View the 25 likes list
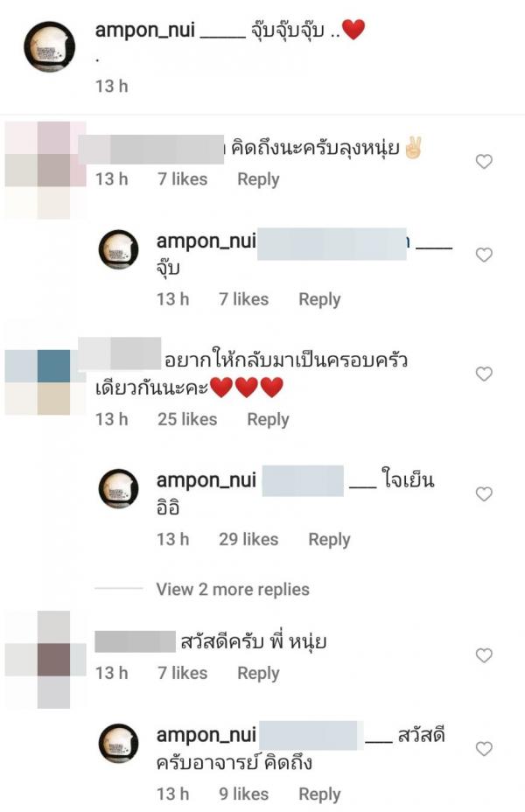Screen dimensions: 525x812 click(x=187, y=419)
